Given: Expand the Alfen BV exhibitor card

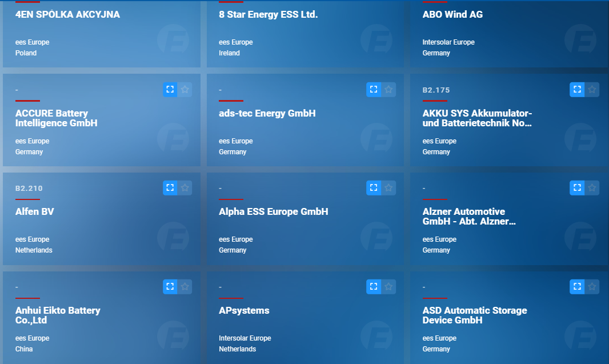Looking at the screenshot, I should [170, 187].
